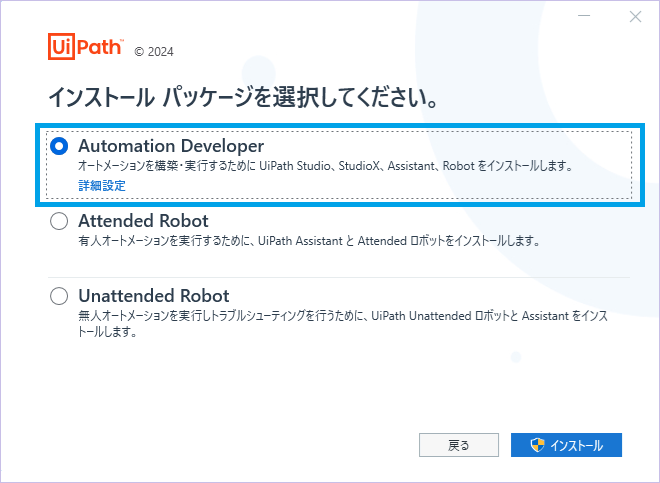660x483 pixels.
Task: Click the Automation Developer heading text
Action: (171, 146)
